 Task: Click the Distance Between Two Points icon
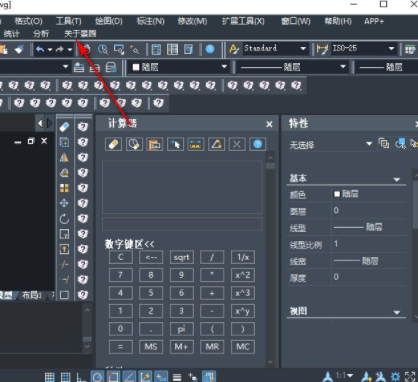[x=196, y=144]
